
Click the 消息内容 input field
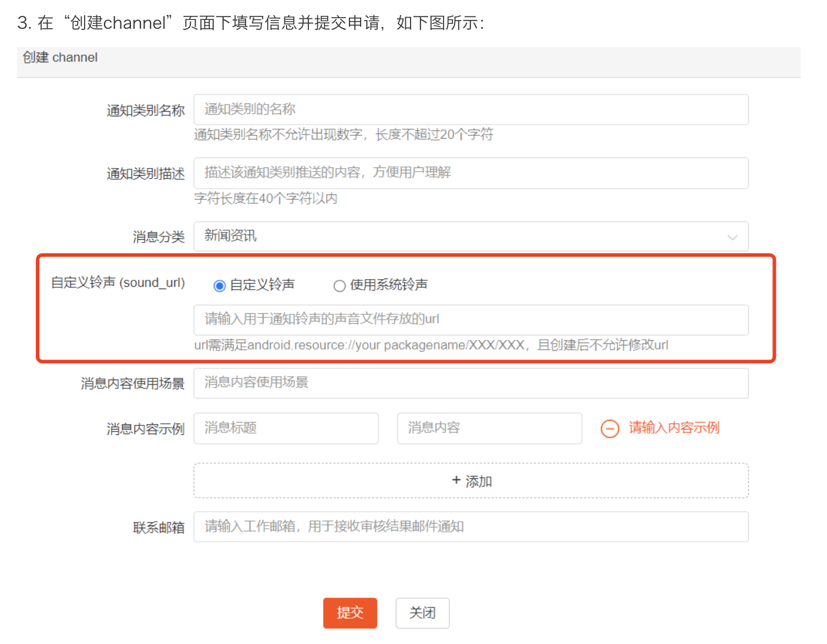489,428
